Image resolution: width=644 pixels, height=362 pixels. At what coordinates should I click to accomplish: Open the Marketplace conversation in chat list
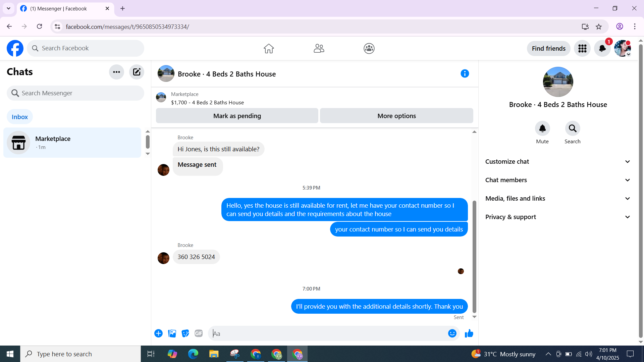tap(72, 143)
